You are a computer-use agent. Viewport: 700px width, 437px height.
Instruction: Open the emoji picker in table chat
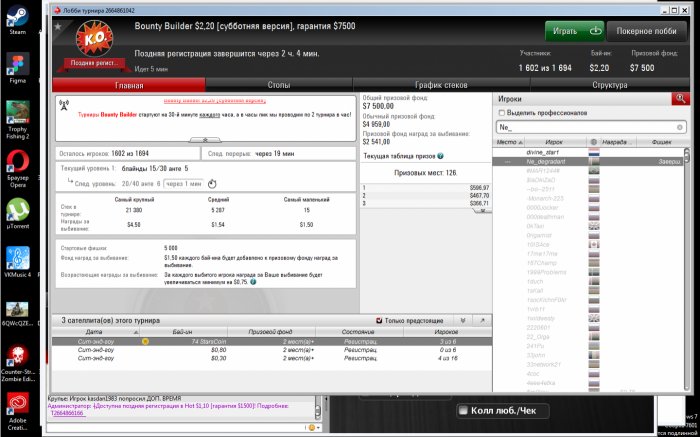click(312, 428)
